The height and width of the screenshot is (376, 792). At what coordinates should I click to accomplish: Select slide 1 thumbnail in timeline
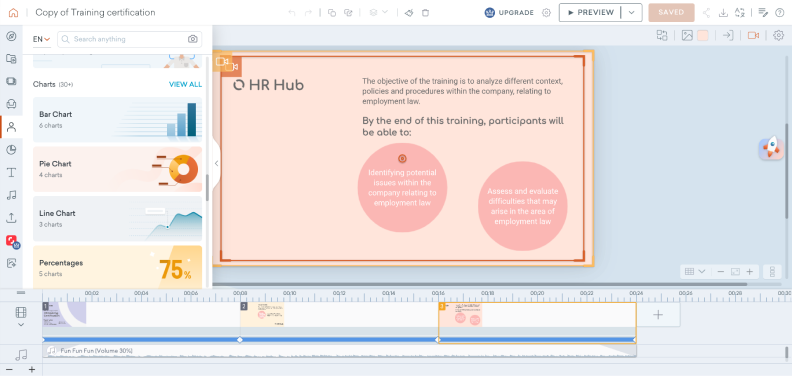click(x=64, y=314)
